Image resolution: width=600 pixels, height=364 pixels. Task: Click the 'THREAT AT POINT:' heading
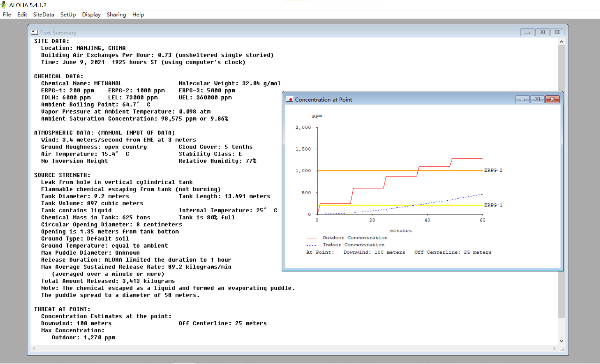(62, 309)
